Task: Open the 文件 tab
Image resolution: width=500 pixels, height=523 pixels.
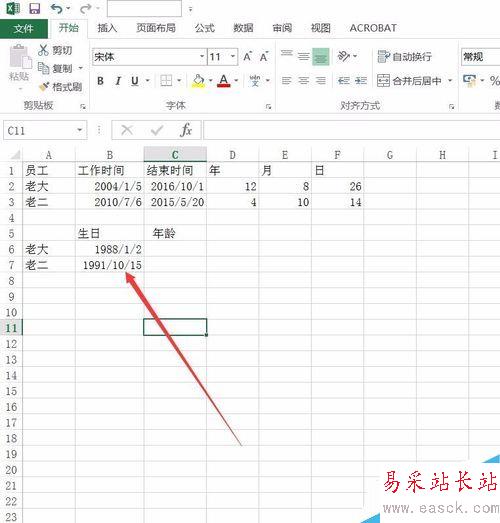Action: (x=23, y=29)
